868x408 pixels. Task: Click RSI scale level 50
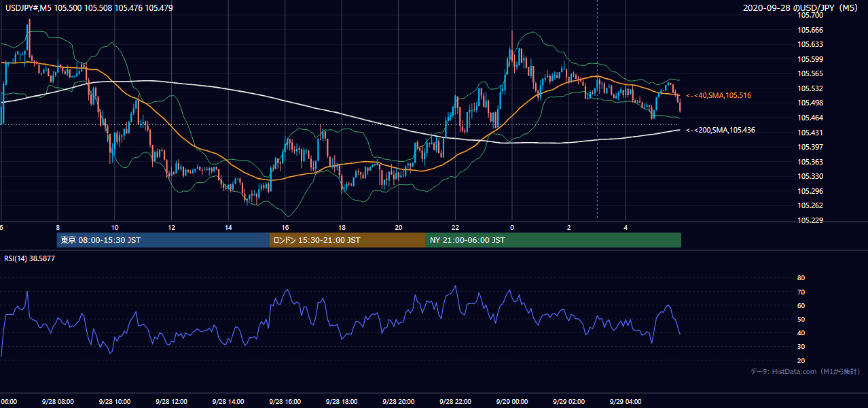pyautogui.click(x=801, y=319)
